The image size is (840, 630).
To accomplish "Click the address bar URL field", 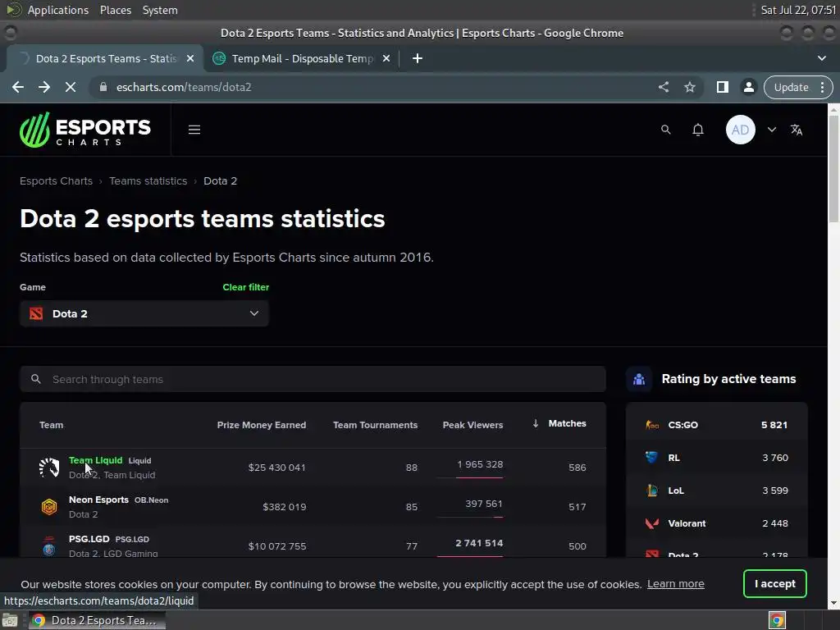I will click(375, 87).
